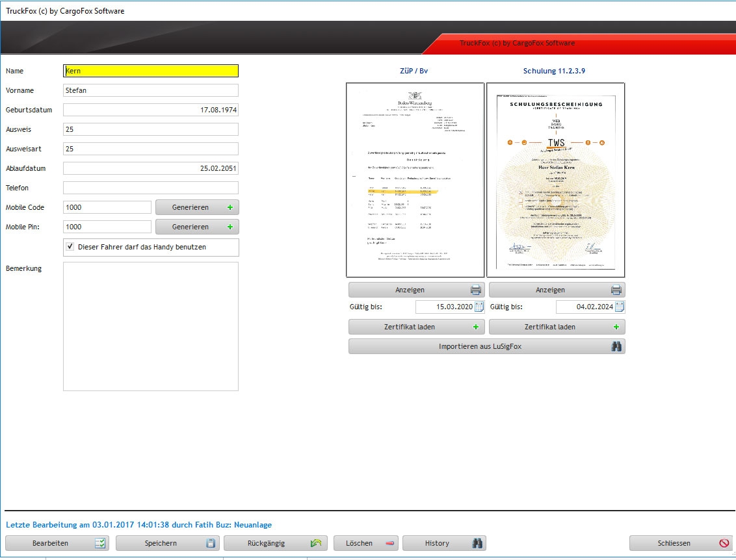Click the 'ZÜP / Bv' heading
This screenshot has height=560, width=736.
pos(414,71)
